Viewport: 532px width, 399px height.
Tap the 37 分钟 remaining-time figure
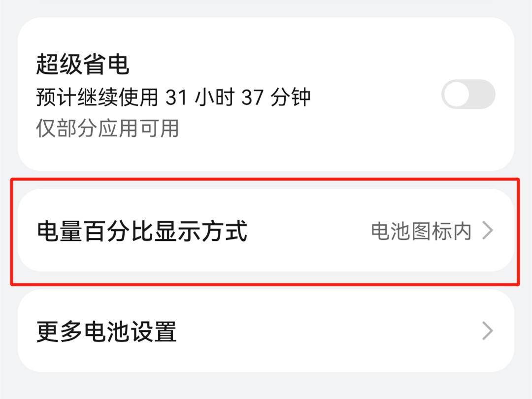(276, 97)
